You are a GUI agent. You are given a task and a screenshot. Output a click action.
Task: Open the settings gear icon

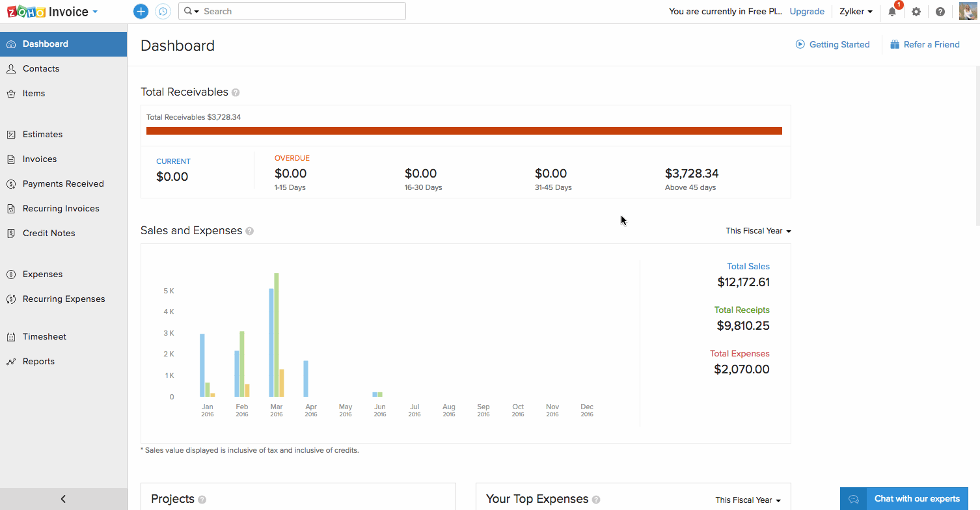click(916, 12)
